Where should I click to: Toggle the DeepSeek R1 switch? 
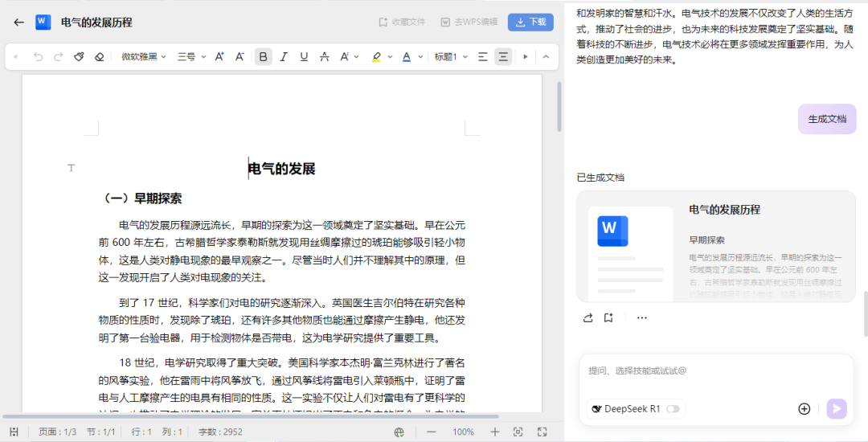(673, 409)
